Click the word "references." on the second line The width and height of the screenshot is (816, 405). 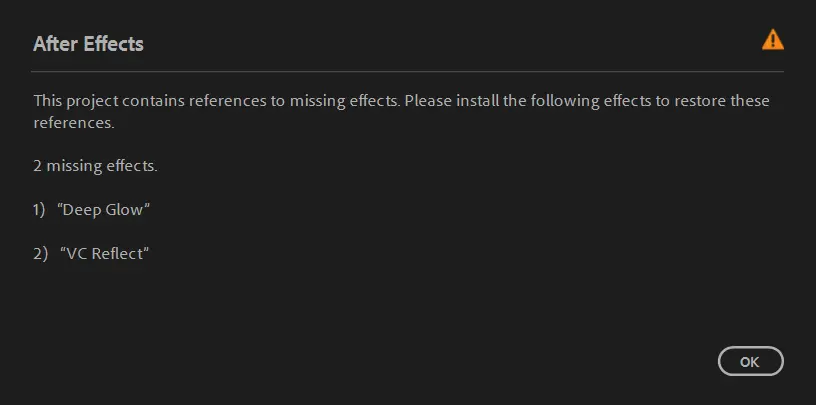point(74,125)
